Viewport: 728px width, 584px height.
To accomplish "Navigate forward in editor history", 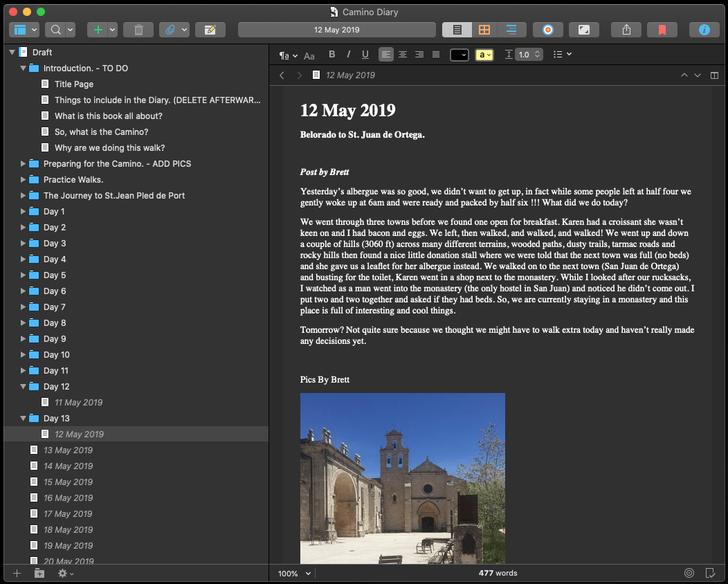I will pos(300,75).
